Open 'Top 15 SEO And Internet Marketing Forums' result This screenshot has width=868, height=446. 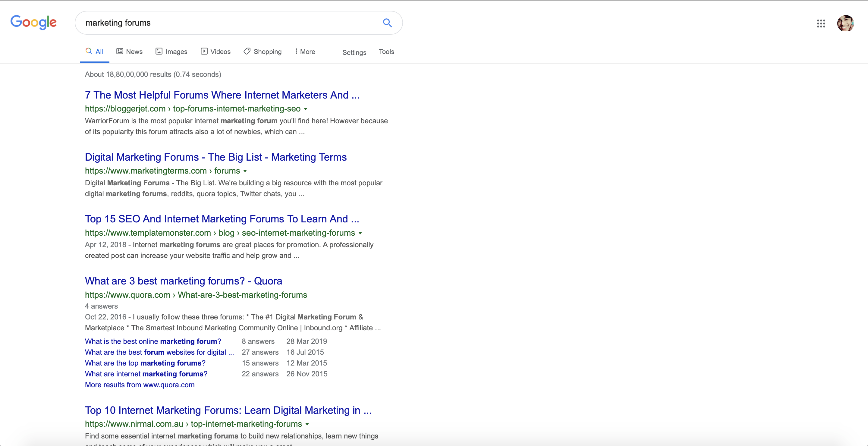pyautogui.click(x=222, y=219)
